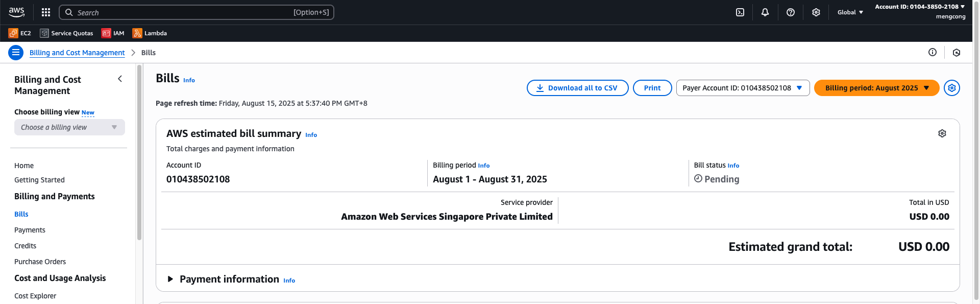Open Cost Explorer from the sidebar
The image size is (980, 304).
pos(35,296)
